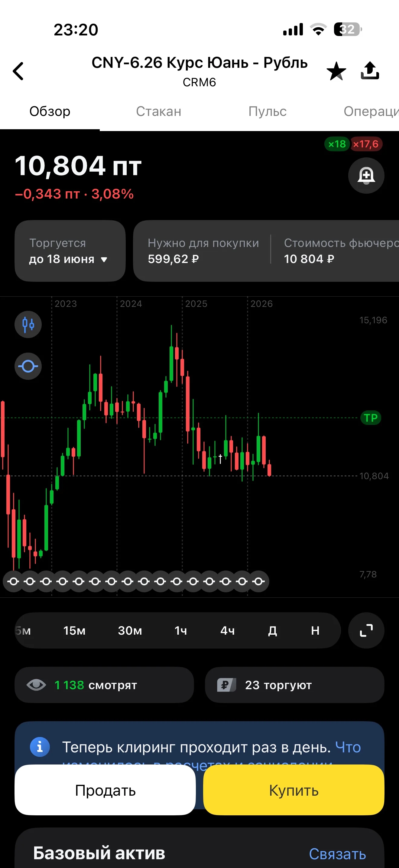
Task: Select the 4ч chart interval
Action: [x=227, y=630]
